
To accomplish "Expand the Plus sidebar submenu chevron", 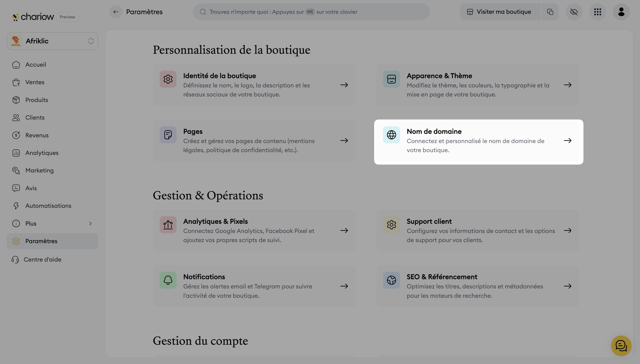I will point(91,223).
